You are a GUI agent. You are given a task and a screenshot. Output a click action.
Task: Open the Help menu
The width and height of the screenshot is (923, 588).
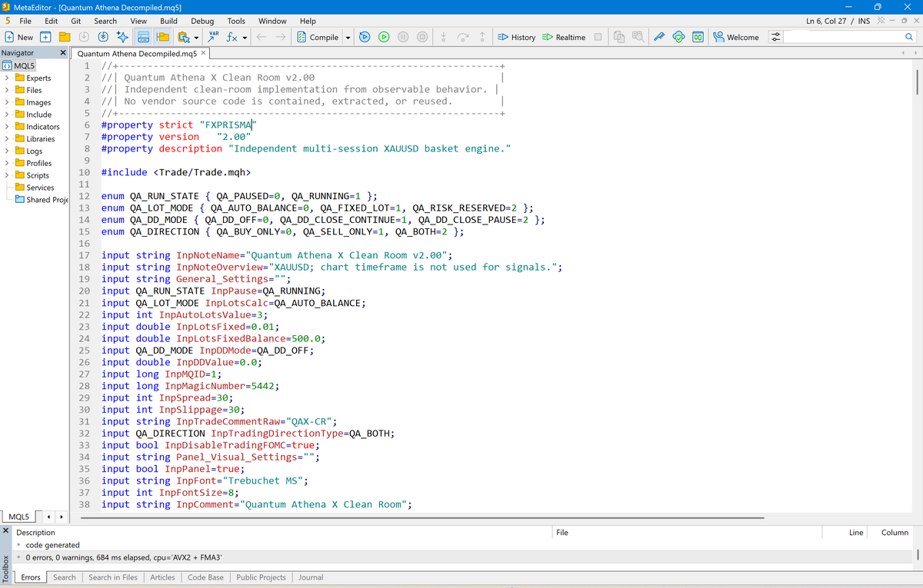coord(308,21)
